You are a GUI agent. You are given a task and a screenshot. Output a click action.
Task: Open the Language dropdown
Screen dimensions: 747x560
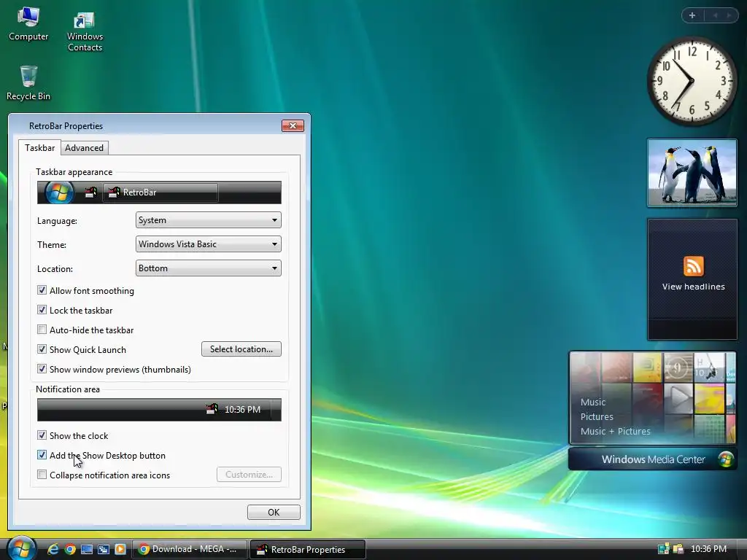pos(208,220)
